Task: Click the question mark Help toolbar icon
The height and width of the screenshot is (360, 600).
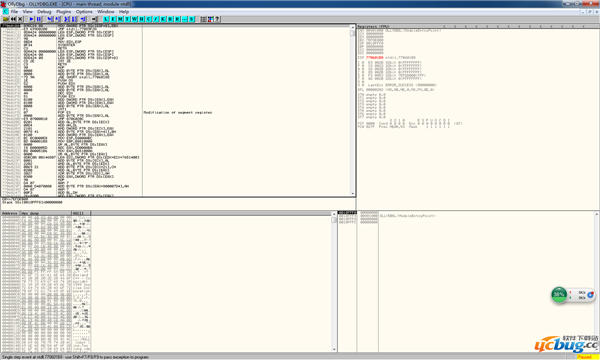Action: click(x=217, y=19)
